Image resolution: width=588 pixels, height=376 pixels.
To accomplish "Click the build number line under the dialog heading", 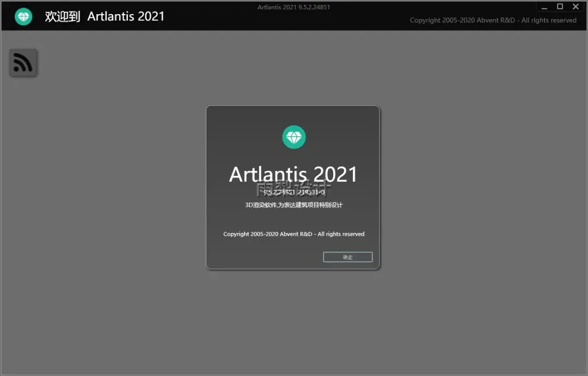I will click(294, 192).
